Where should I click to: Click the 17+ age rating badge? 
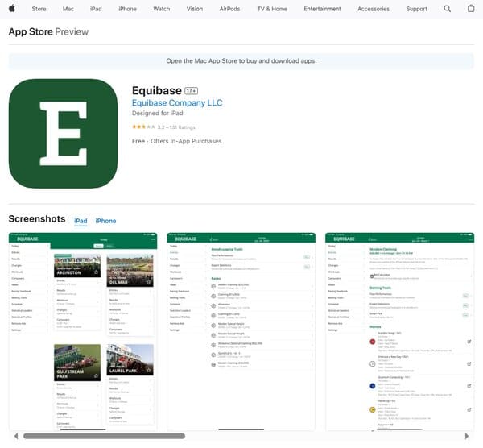tap(192, 91)
